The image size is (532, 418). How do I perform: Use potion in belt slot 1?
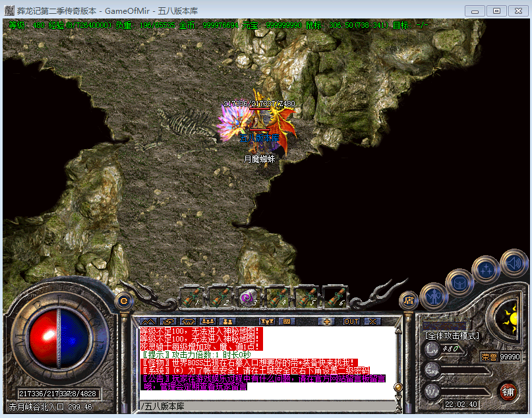(192, 297)
